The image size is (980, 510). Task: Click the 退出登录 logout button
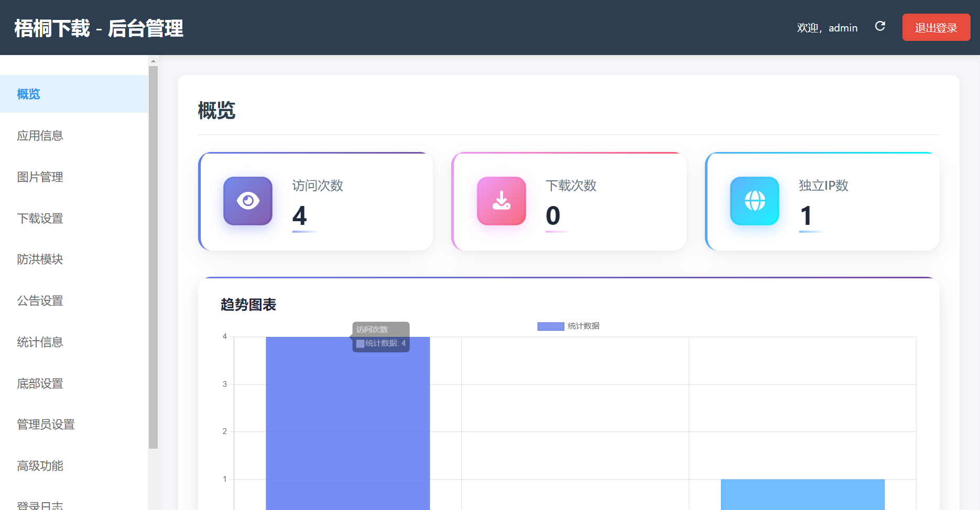[x=936, y=27]
